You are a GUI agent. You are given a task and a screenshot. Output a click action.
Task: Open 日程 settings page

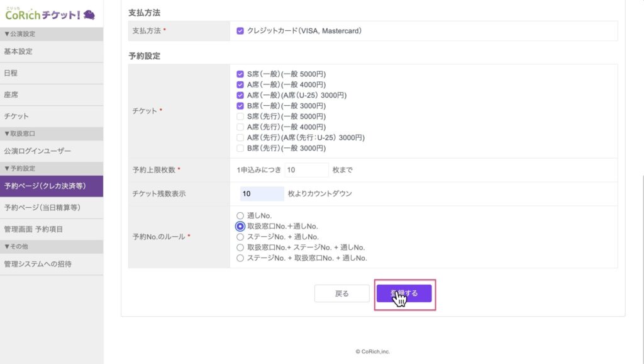click(11, 73)
